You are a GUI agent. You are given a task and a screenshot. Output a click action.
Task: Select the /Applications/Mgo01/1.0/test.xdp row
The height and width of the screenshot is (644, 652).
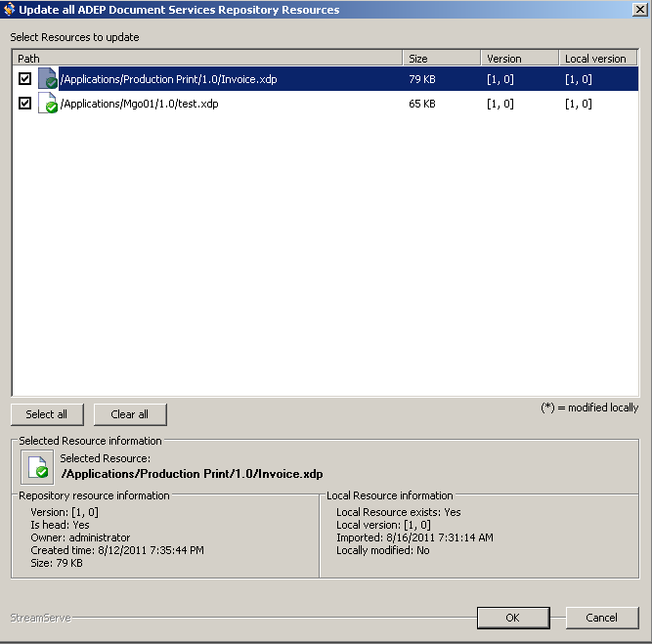click(139, 104)
